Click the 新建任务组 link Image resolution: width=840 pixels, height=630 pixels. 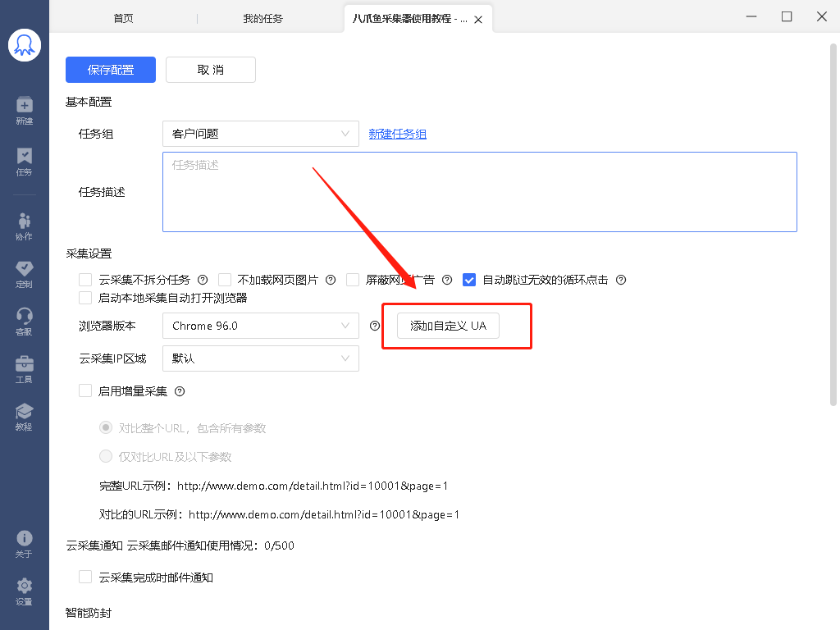(398, 134)
